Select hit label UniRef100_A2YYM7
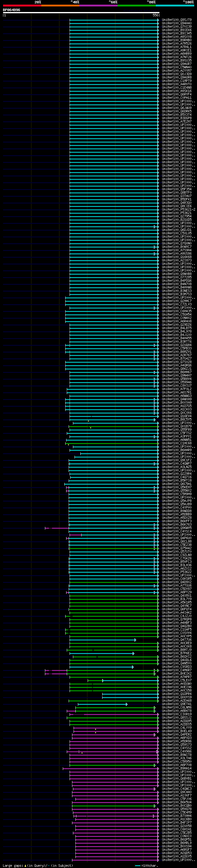This screenshot has height=868, width=197. click(x=177, y=71)
